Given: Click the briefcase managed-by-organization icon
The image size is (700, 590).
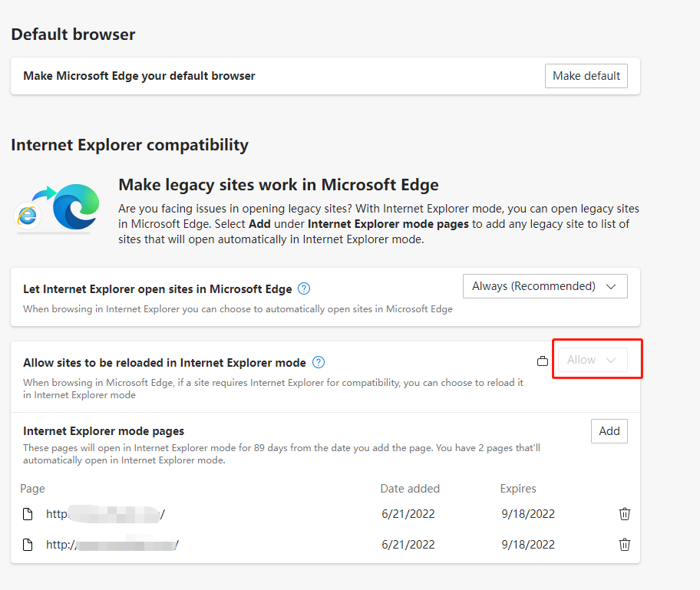Looking at the screenshot, I should coord(543,361).
